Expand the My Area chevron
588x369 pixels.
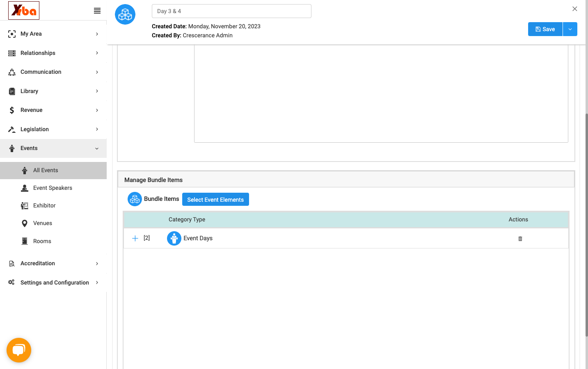point(97,34)
